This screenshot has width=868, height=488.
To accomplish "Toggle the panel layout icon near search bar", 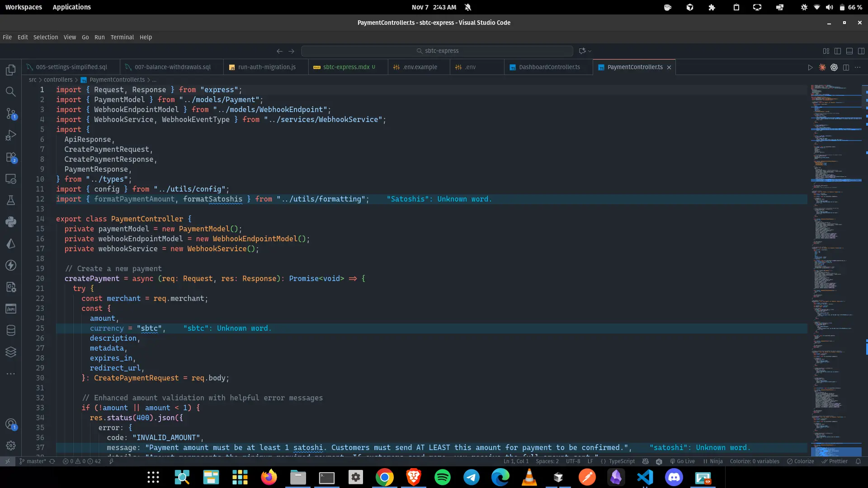I will coord(849,51).
